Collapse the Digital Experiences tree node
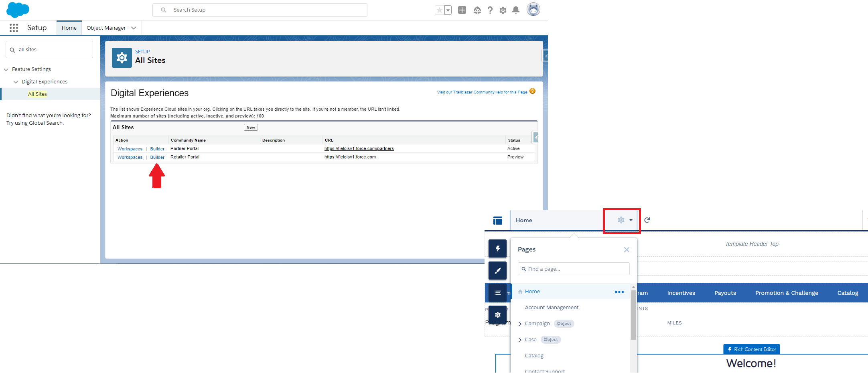Screen dimensions: 868x373 click(16, 82)
